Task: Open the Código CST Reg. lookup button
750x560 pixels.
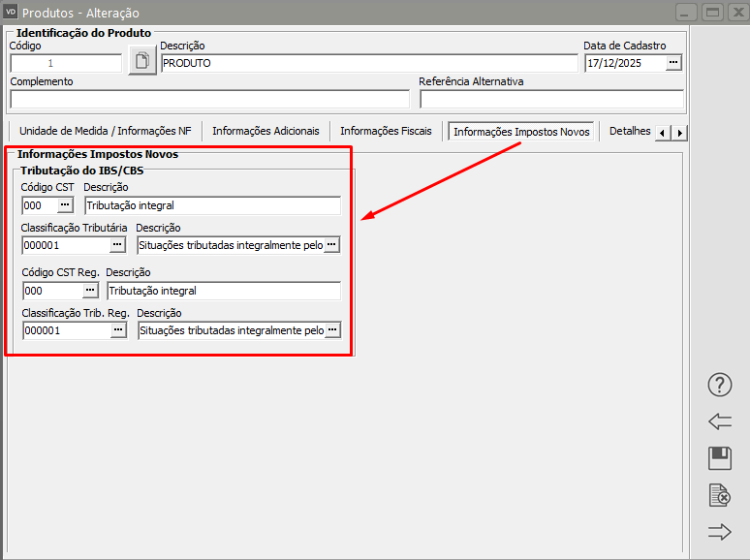Action: point(90,291)
